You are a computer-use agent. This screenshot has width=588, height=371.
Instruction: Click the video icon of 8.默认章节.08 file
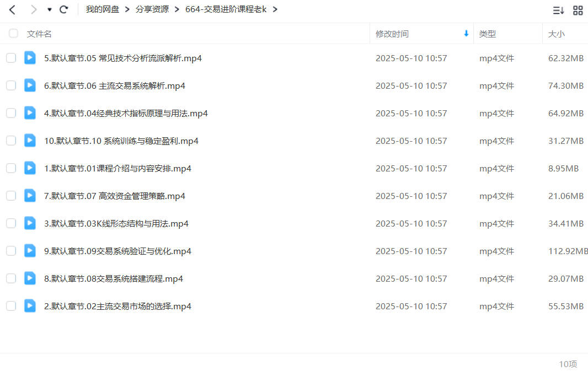(30, 278)
